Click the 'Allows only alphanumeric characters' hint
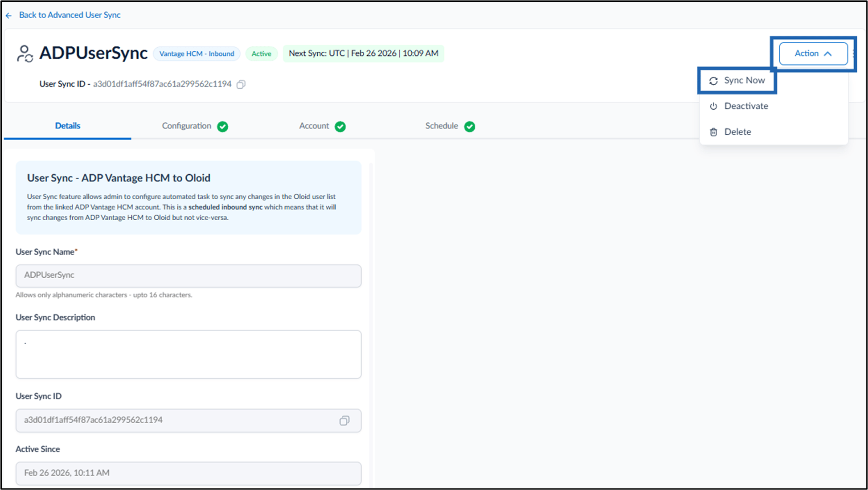868x490 pixels. coord(104,295)
